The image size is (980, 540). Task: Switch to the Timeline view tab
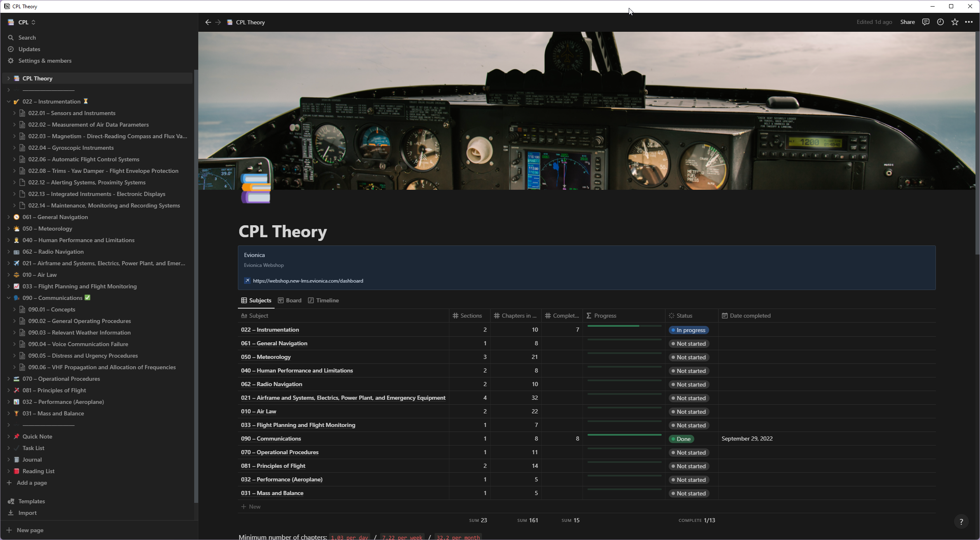coord(324,300)
